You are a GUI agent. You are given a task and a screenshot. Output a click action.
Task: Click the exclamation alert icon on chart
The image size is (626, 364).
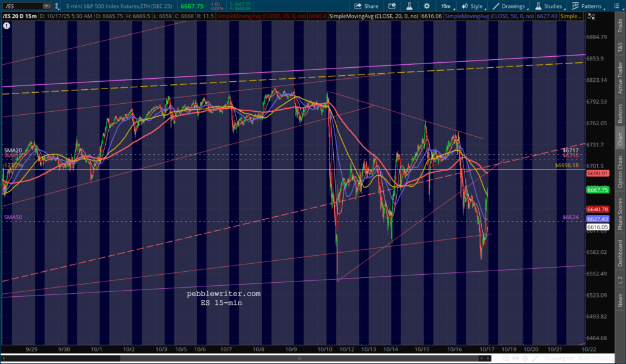tap(6, 26)
